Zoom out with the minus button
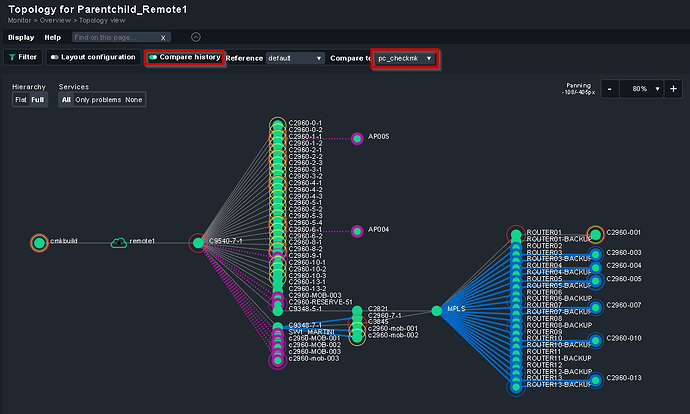This screenshot has width=690, height=414. pyautogui.click(x=610, y=89)
